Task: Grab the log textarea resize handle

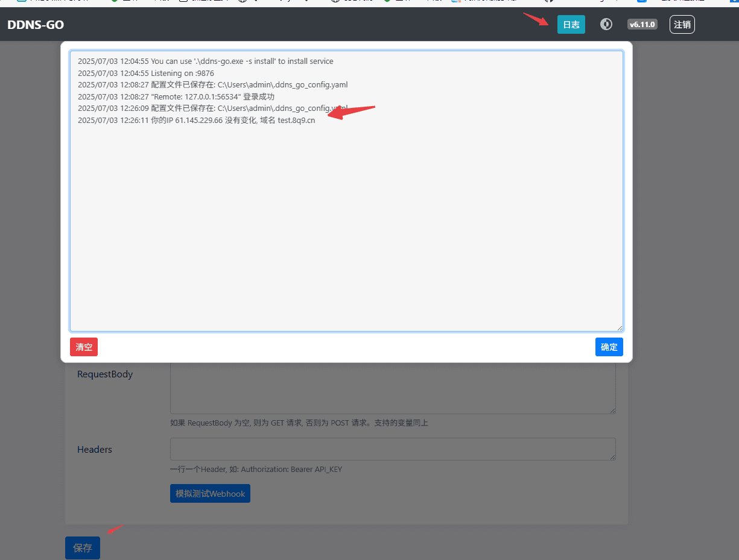Action: point(619,328)
